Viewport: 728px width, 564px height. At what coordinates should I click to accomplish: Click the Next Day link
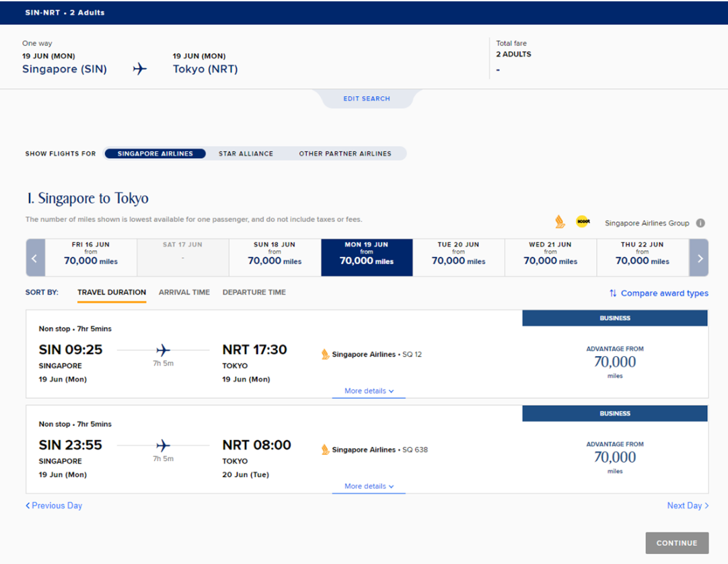coord(686,505)
